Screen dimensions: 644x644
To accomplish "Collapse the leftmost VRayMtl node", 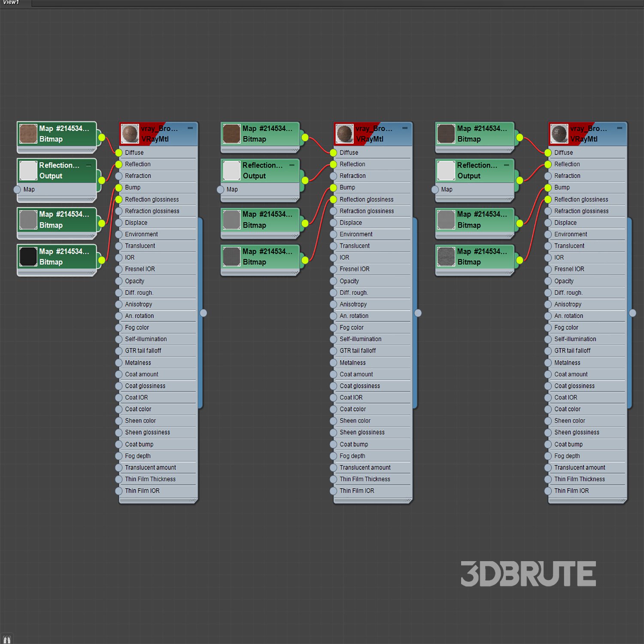I will [x=190, y=128].
